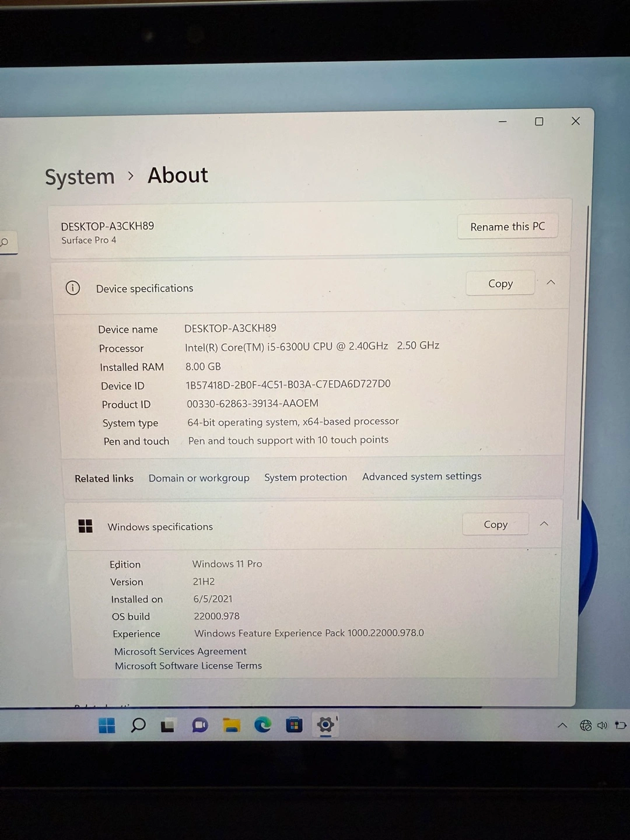The height and width of the screenshot is (840, 630).
Task: Select the Device ID value text
Action: (x=288, y=384)
